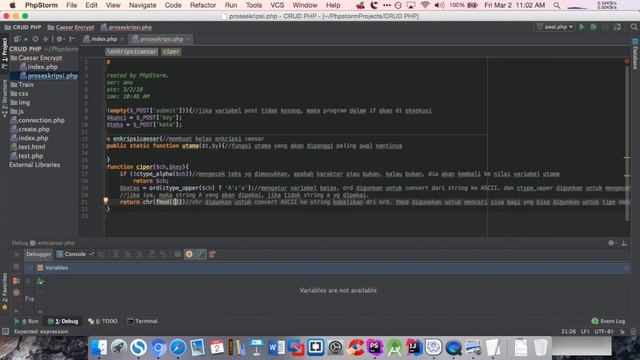The image size is (640, 360).
Task: Click the Resume Program icon in debug sidebar
Action: coord(16,254)
